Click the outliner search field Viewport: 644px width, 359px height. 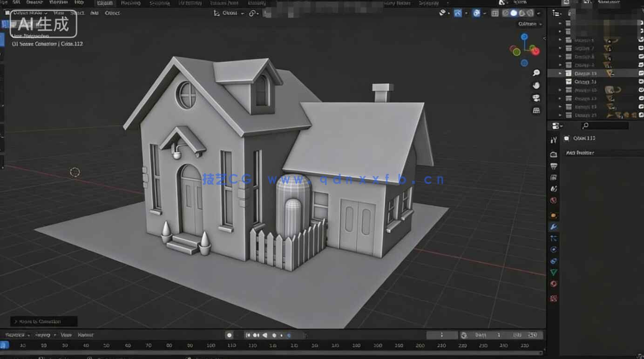pyautogui.click(x=605, y=126)
